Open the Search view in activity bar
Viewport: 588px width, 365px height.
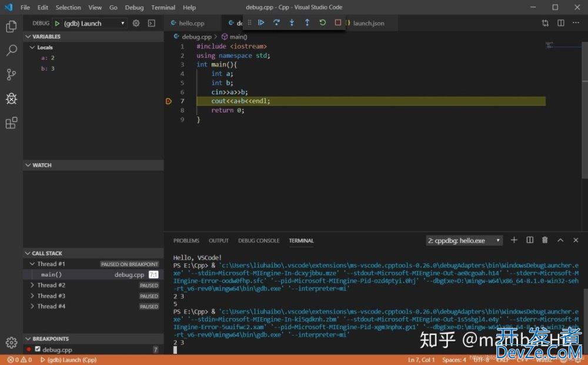click(x=11, y=50)
